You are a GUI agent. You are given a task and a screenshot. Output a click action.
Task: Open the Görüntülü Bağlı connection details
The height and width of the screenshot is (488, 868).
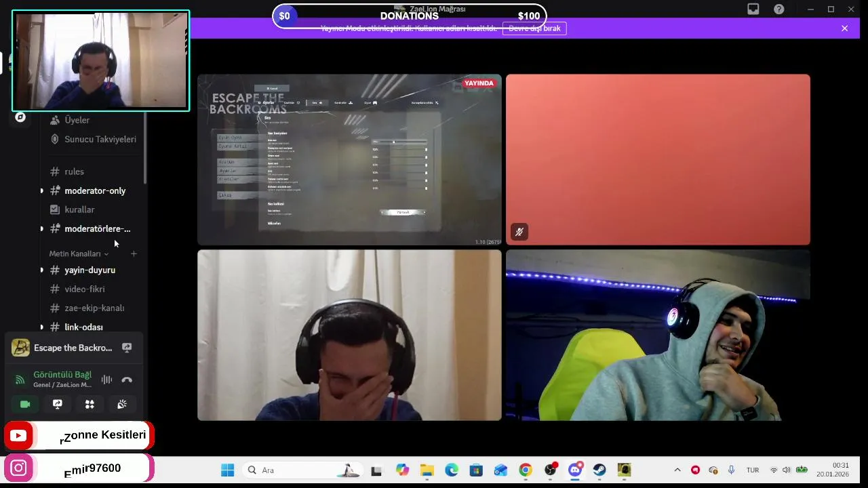coord(62,375)
